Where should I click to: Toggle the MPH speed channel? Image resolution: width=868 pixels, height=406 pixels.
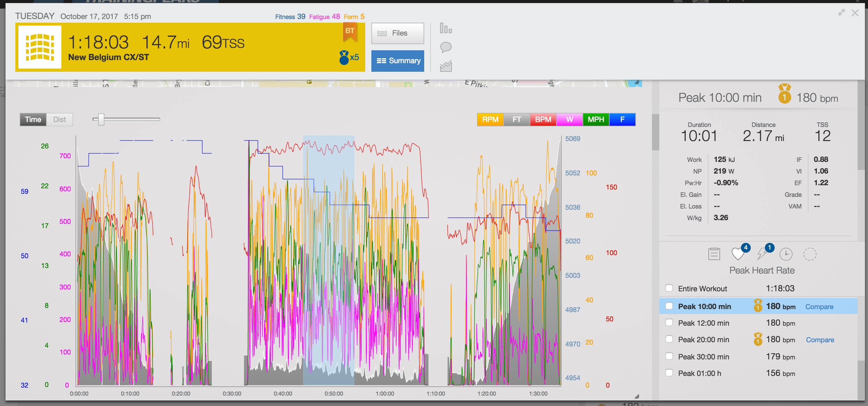click(x=596, y=120)
